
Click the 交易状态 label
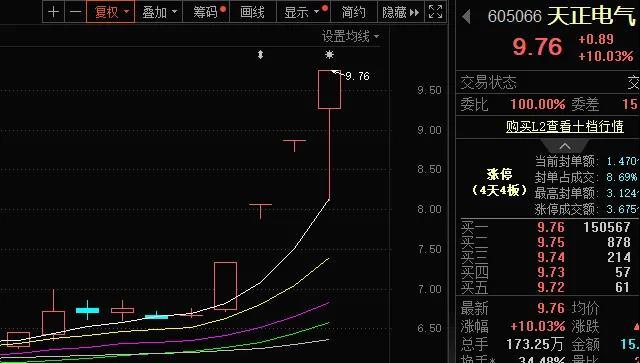point(488,82)
